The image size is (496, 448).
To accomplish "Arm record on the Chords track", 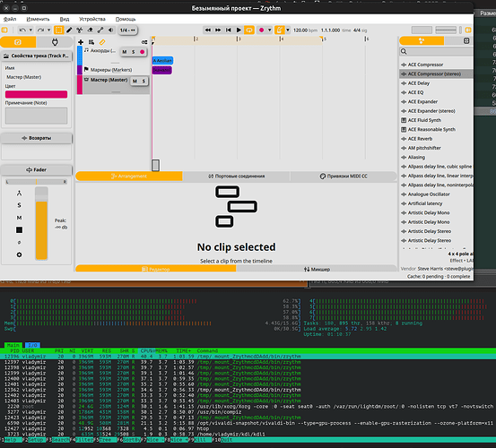I will (x=143, y=52).
